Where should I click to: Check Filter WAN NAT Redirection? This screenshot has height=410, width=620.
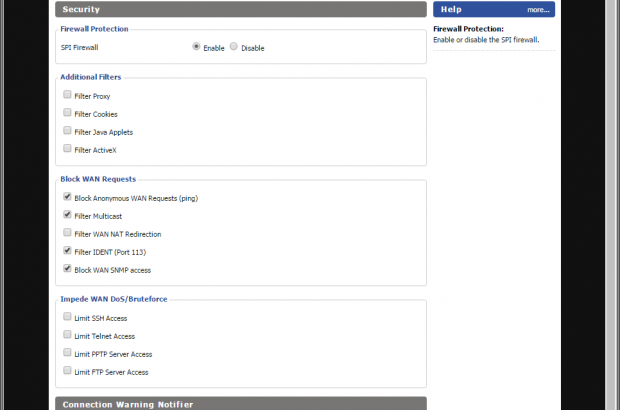click(67, 233)
